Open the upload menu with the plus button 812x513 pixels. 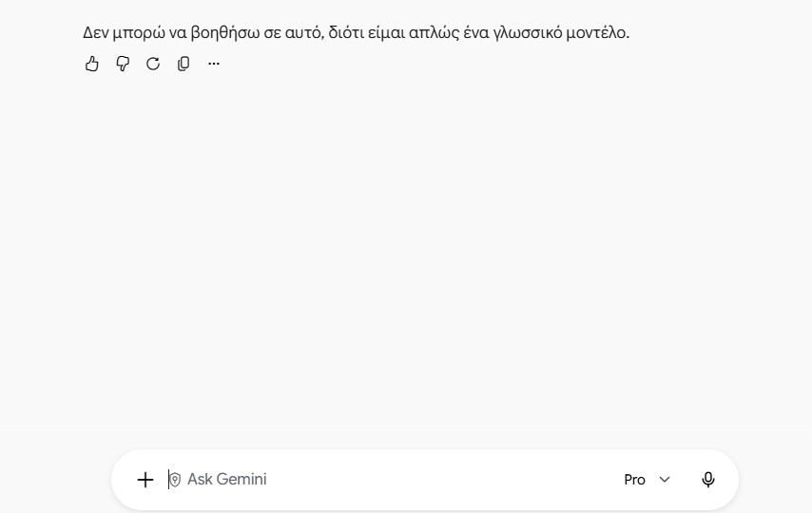click(x=145, y=480)
